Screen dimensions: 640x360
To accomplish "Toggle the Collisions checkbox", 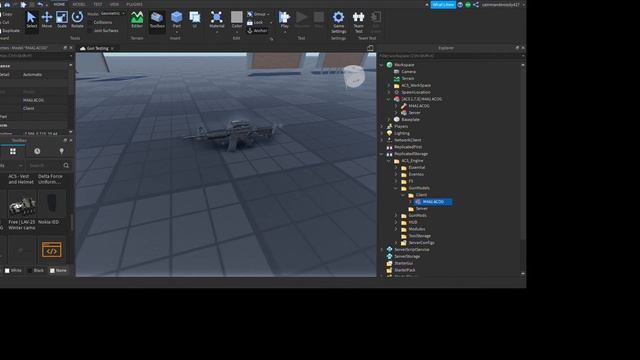I will [x=91, y=22].
